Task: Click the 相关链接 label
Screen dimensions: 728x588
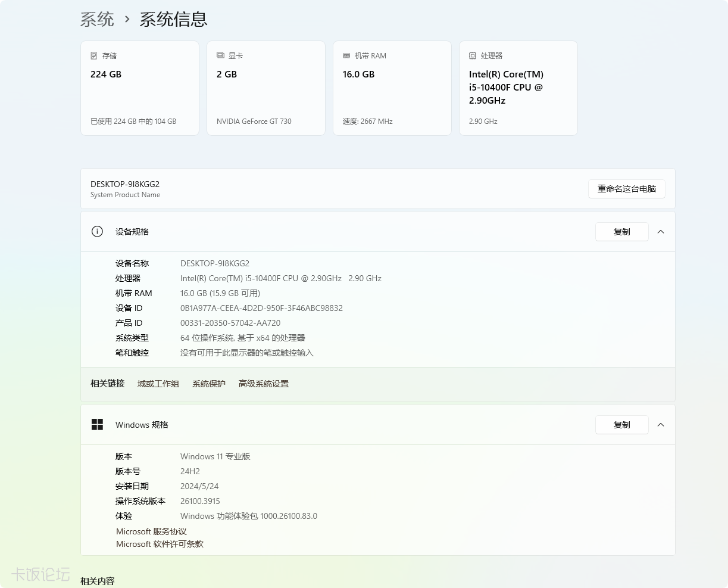Action: [108, 383]
